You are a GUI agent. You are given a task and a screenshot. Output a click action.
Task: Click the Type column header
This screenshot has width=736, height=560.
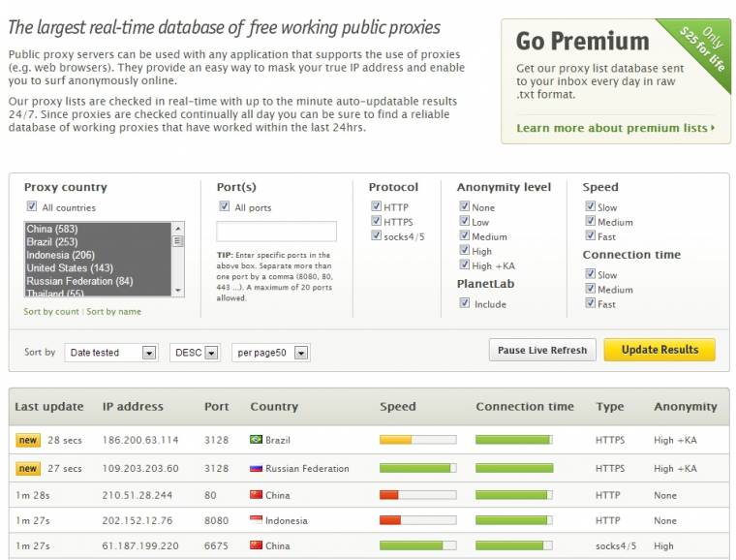click(x=610, y=407)
